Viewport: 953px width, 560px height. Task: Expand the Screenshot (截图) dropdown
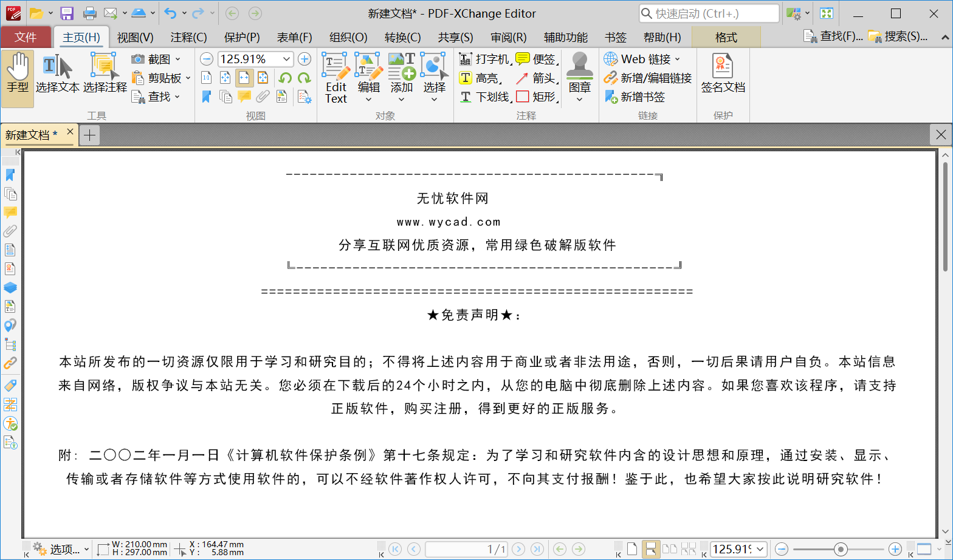coord(177,59)
